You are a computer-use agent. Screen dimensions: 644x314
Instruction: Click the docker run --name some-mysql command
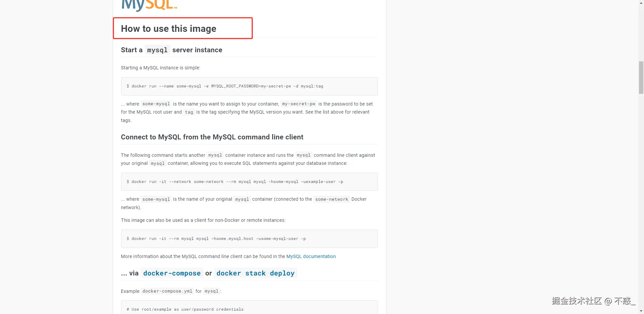pos(225,86)
